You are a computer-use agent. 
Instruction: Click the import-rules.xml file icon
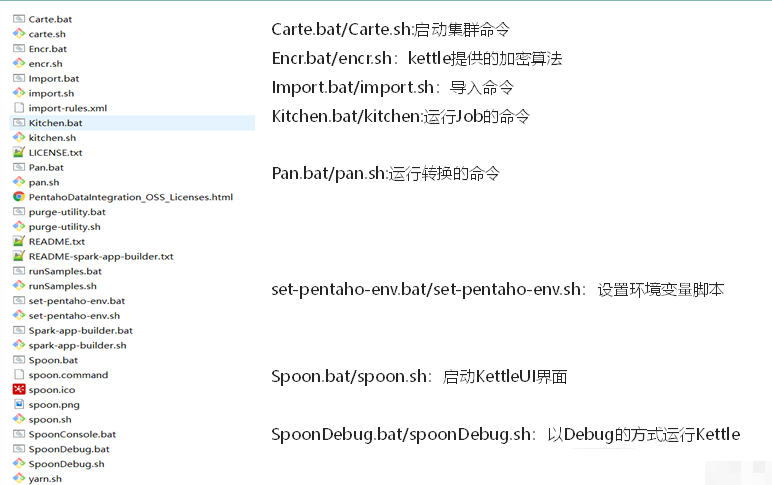pos(19,107)
